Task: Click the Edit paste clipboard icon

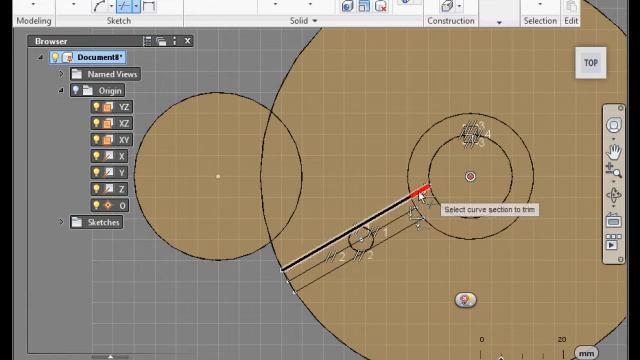Action: point(571,6)
